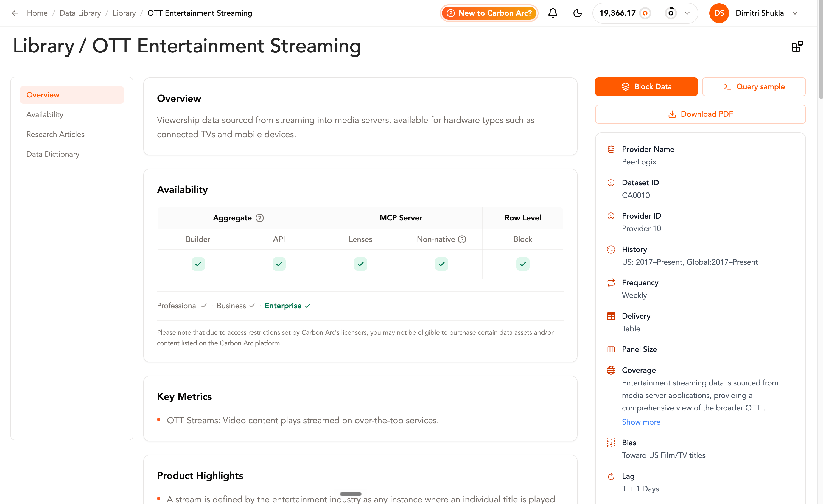Screen dimensions: 823x504
Task: Click the Non-native help question icon
Action: point(462,239)
